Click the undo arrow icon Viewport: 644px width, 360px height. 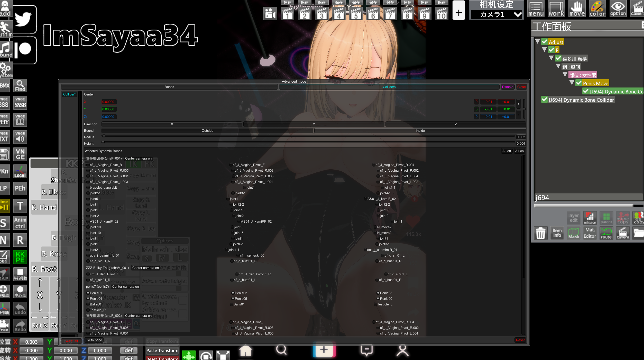tap(20, 308)
